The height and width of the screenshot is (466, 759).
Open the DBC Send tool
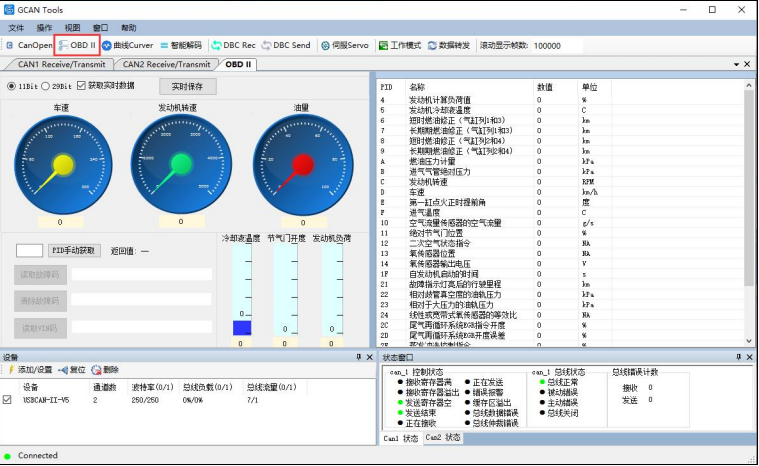286,45
